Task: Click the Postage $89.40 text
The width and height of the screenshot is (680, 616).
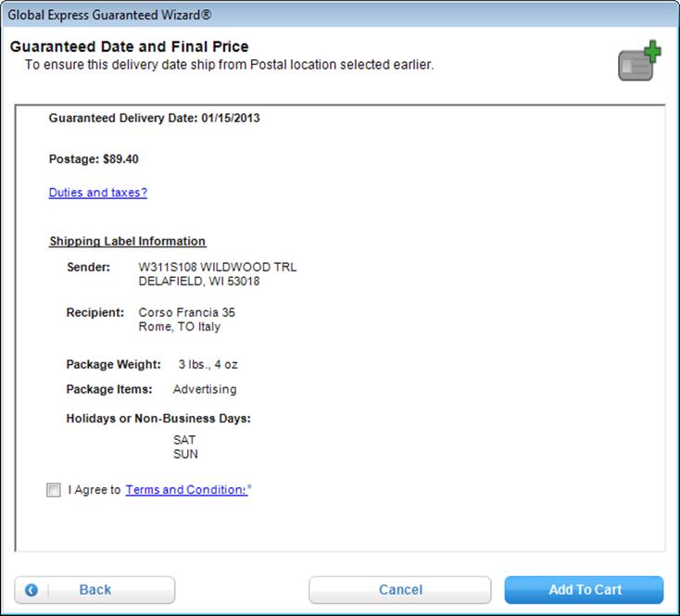Action: pos(94,159)
